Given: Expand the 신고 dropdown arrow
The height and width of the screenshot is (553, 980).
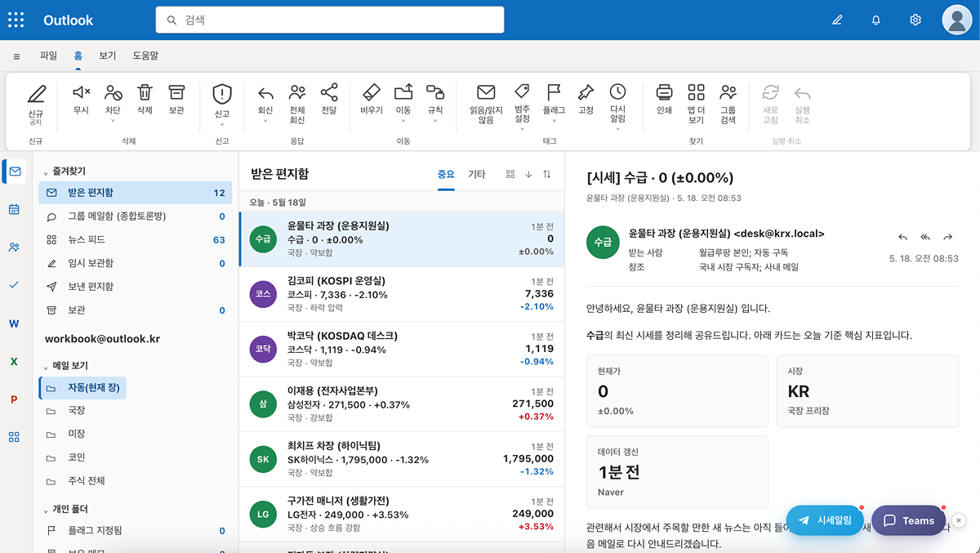Looking at the screenshot, I should [x=222, y=125].
